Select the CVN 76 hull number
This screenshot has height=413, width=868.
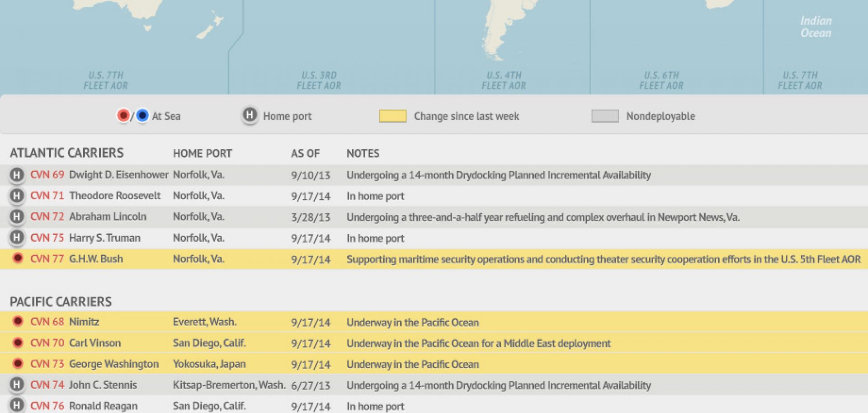pyautogui.click(x=47, y=406)
